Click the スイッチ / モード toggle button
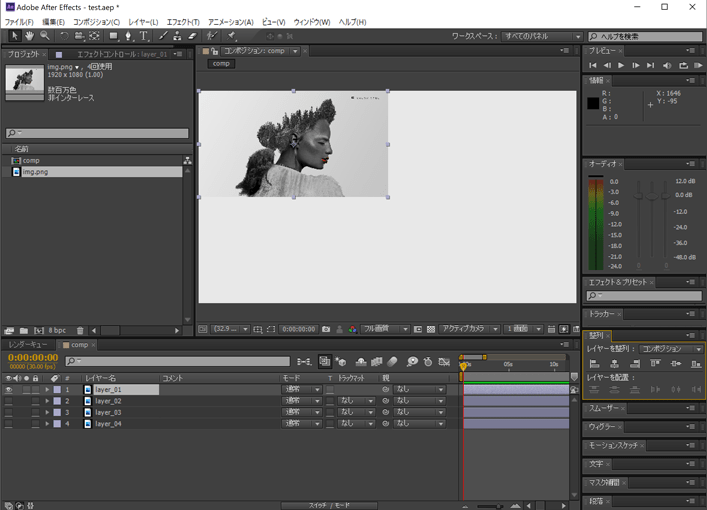The width and height of the screenshot is (707, 510). click(x=329, y=505)
